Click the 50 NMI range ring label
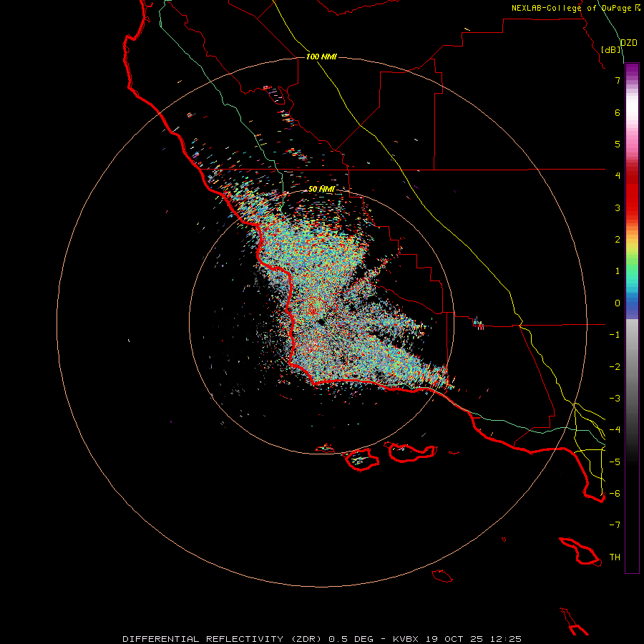The image size is (644, 644). click(321, 189)
